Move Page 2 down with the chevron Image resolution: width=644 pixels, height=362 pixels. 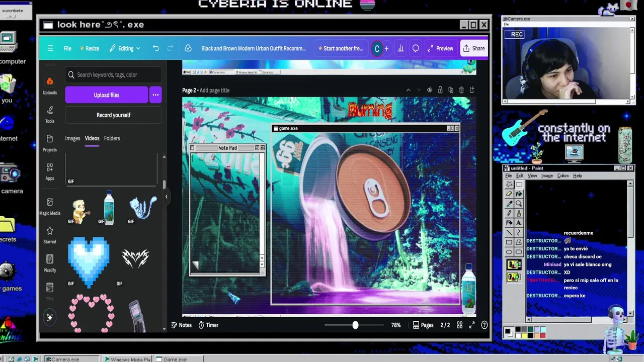pos(419,90)
